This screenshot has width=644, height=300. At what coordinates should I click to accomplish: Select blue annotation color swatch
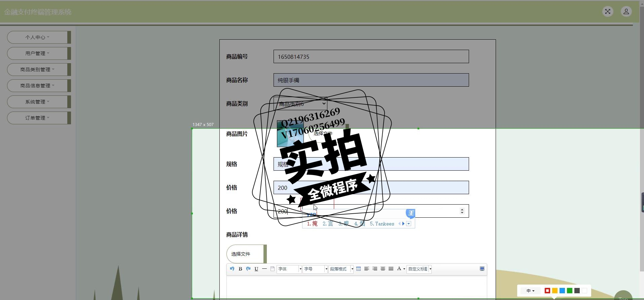(562, 291)
